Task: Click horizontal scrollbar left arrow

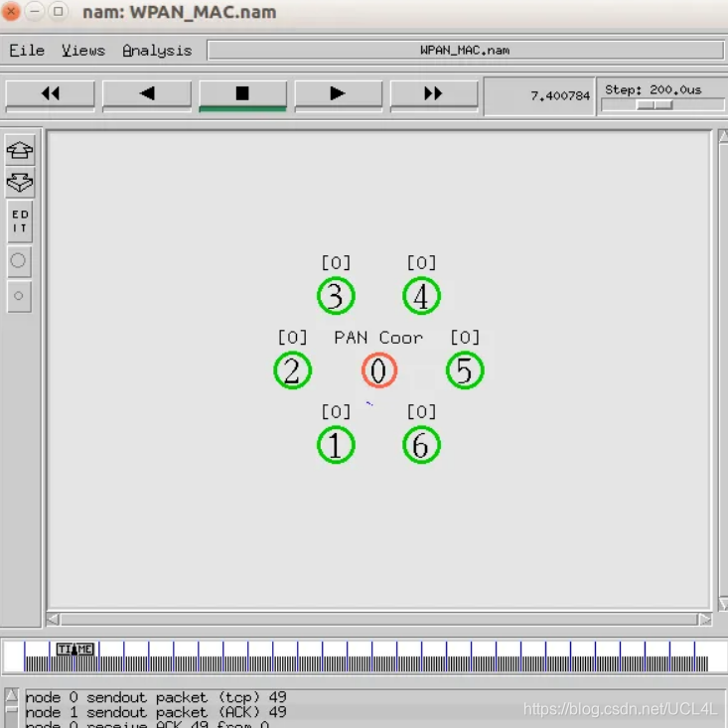Action: (53, 620)
